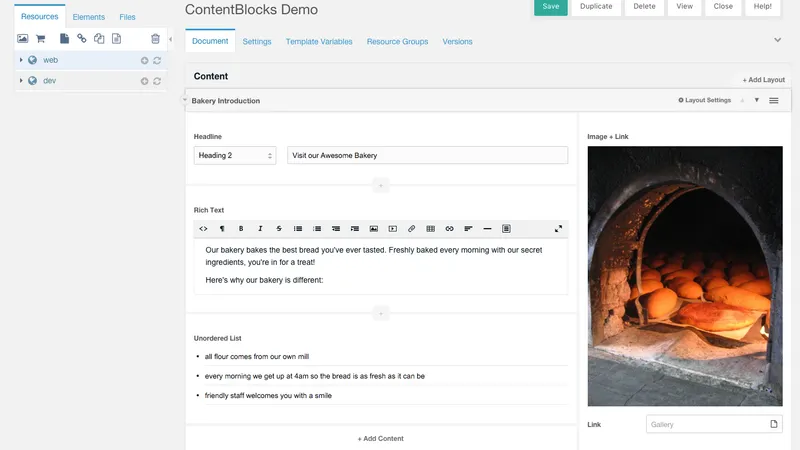Image resolution: width=800 pixels, height=450 pixels.
Task: Click + Add Content below the list
Action: (x=381, y=438)
